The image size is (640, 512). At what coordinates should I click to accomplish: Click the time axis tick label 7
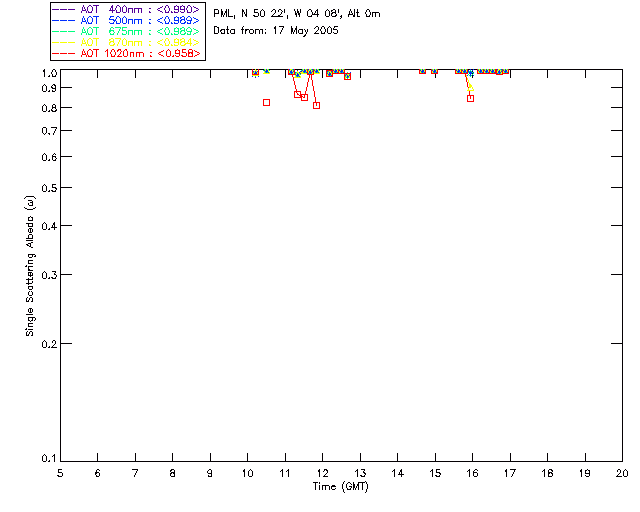click(x=135, y=473)
